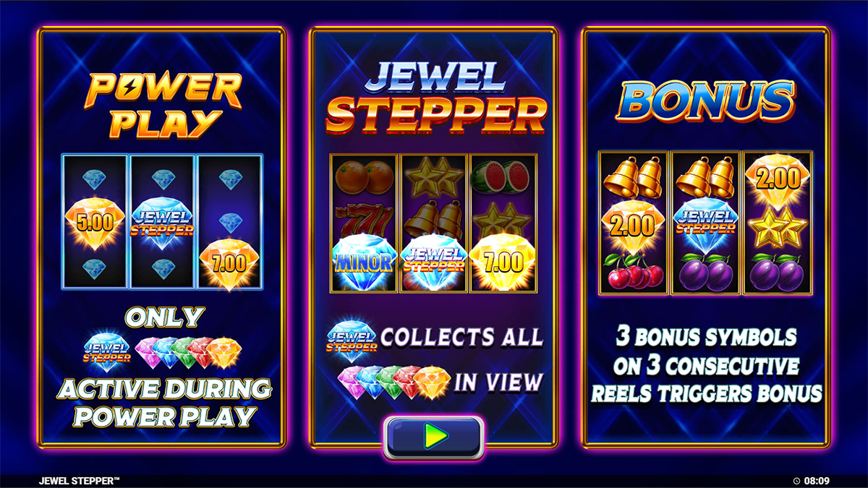Screen dimensions: 868x488
Task: Click the green play arrow button
Action: pyautogui.click(x=433, y=437)
